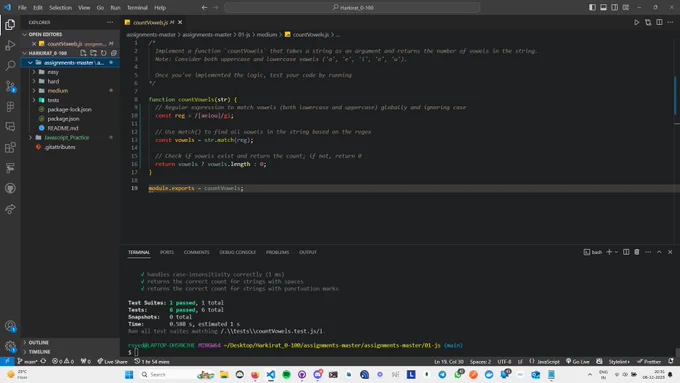Open terminal launch profile dropdown arrow
The height and width of the screenshot is (383, 680).
point(616,252)
